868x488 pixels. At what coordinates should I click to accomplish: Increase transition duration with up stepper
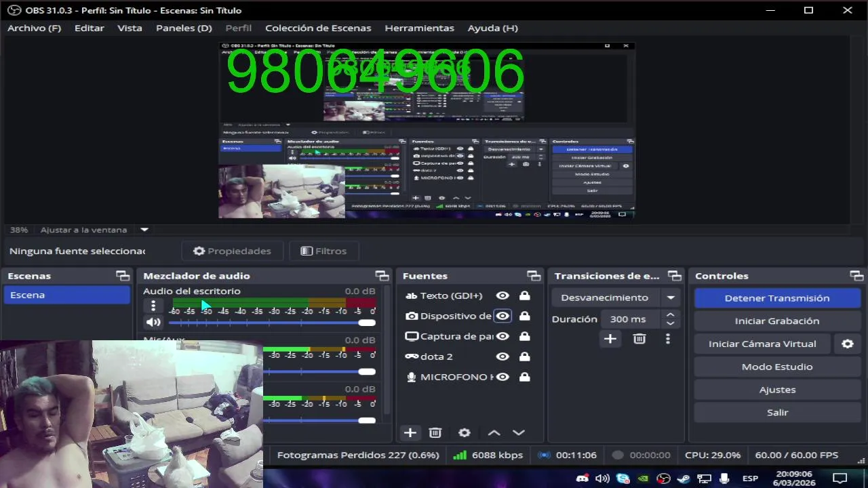pos(671,314)
